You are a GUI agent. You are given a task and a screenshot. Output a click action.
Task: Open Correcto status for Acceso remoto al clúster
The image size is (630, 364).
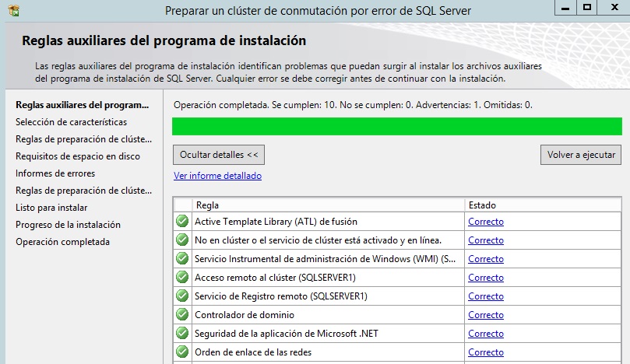point(486,278)
